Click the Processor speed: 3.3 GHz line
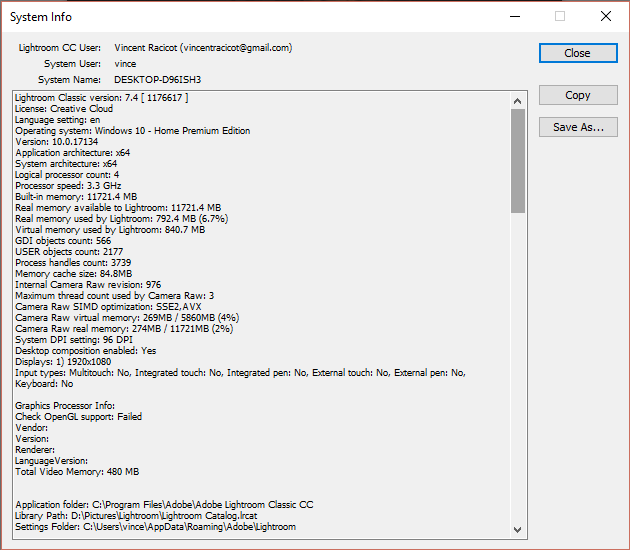The height and width of the screenshot is (550, 630). coord(68,186)
